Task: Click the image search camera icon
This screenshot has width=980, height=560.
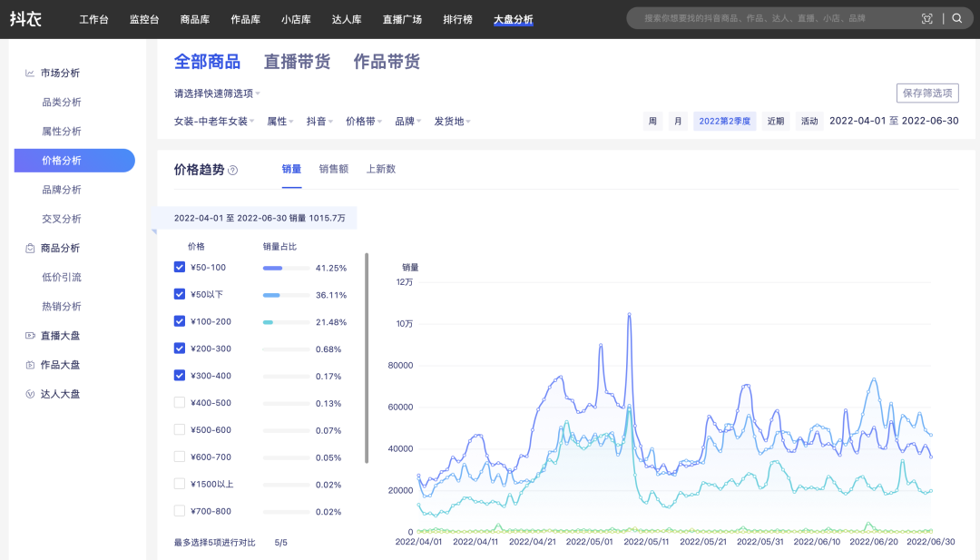Action: pyautogui.click(x=926, y=18)
